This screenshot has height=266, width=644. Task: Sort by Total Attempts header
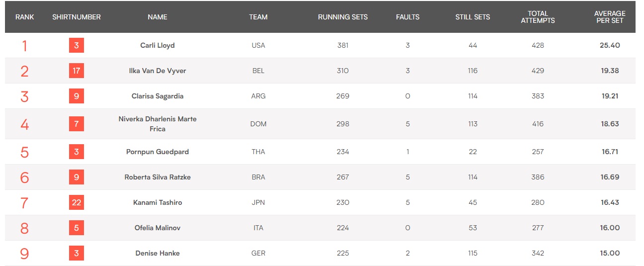(538, 17)
